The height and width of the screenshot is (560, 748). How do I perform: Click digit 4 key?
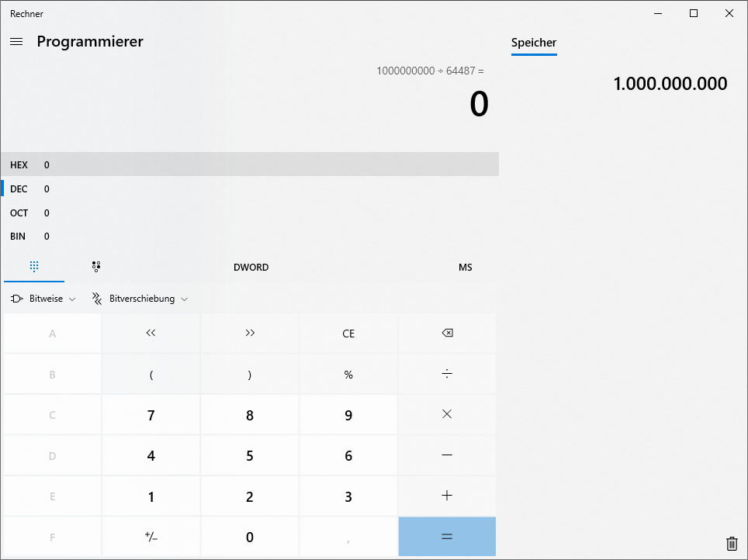pos(151,455)
